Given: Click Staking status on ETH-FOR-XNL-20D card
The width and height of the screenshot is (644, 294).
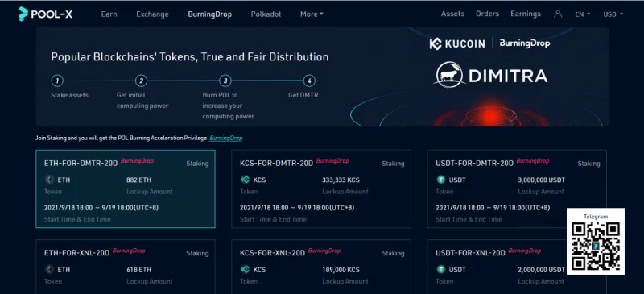Looking at the screenshot, I should pyautogui.click(x=197, y=253).
